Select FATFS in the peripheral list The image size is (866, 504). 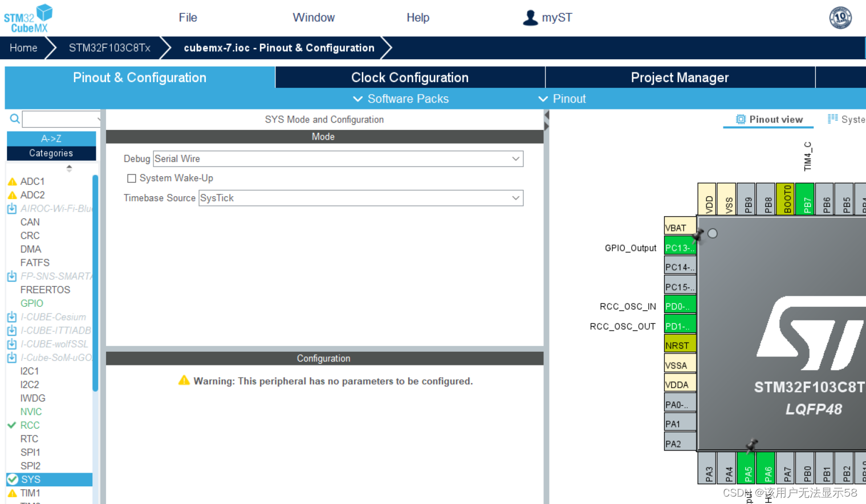click(35, 263)
